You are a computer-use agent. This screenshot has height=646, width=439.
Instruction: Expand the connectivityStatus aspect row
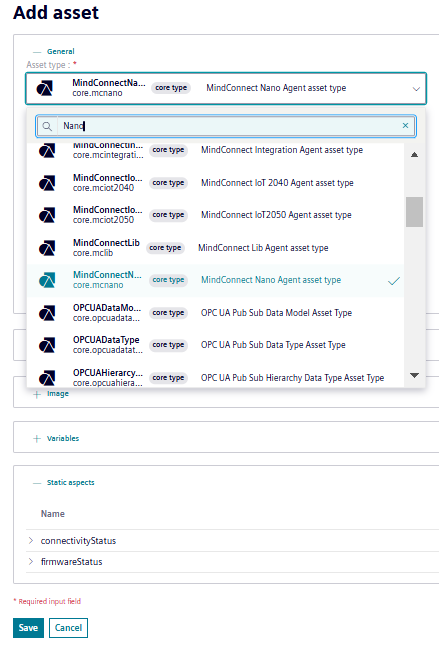[31, 540]
